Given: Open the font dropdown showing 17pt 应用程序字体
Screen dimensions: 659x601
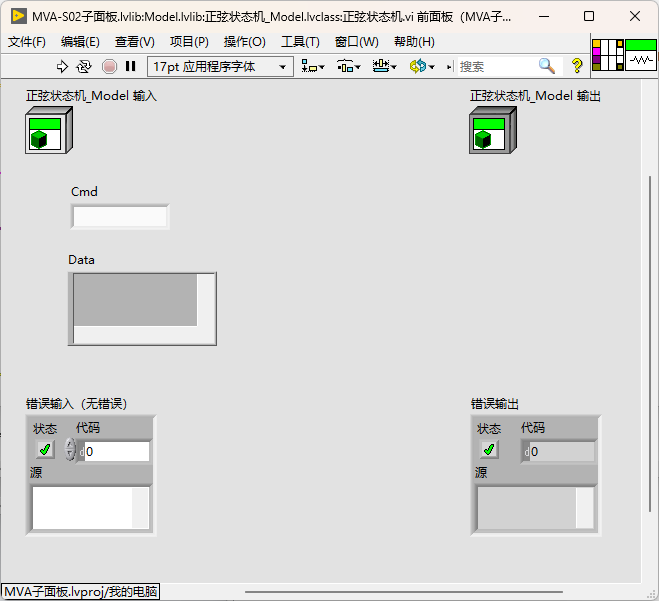Looking at the screenshot, I should pos(220,66).
